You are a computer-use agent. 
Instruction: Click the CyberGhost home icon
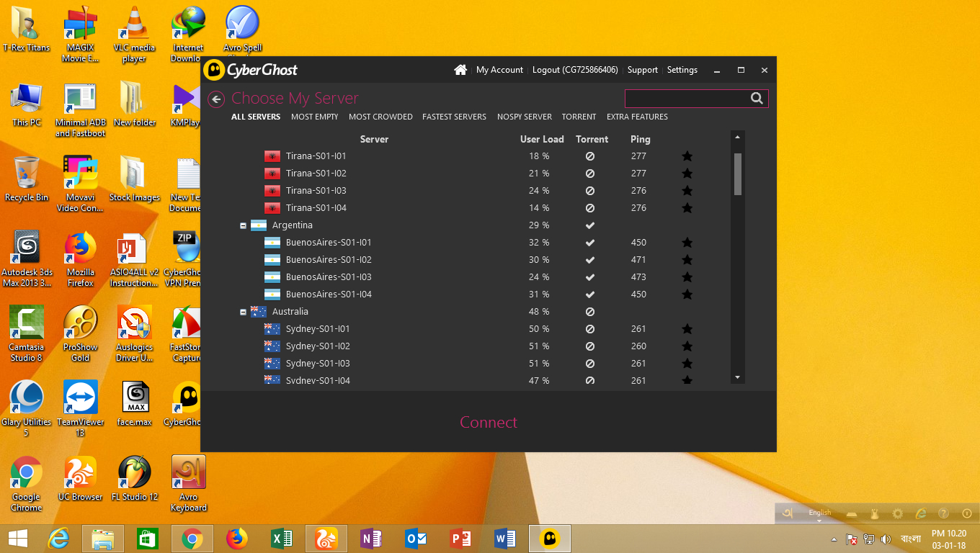point(460,70)
